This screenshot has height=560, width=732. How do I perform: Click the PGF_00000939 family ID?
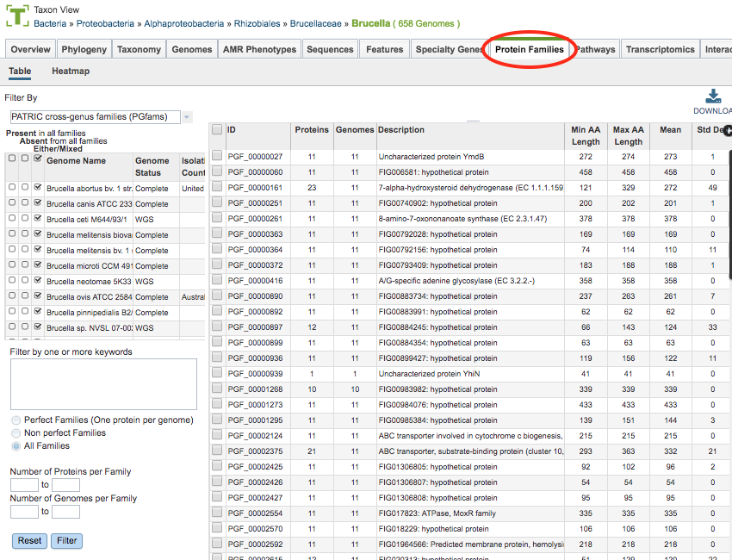point(255,374)
